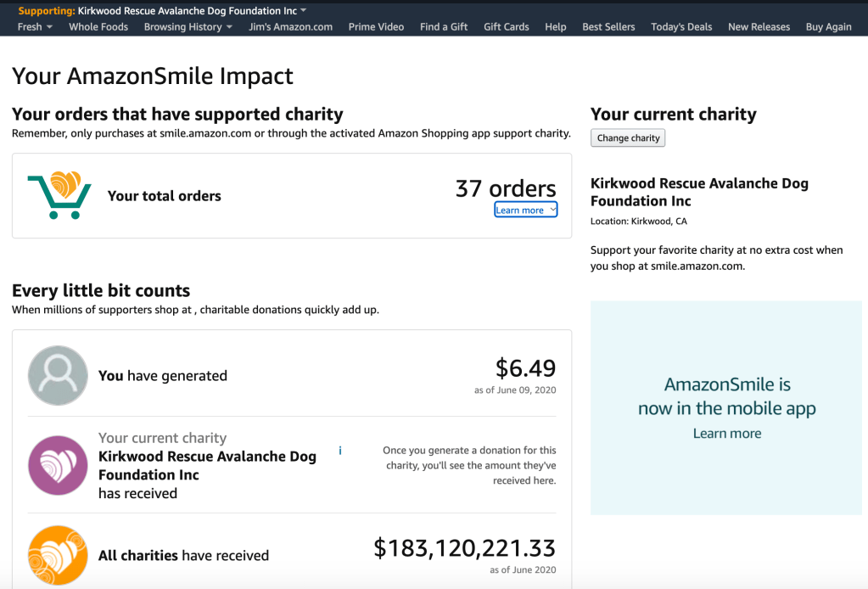
Task: Open Prime Video from the nav bar
Action: [376, 26]
